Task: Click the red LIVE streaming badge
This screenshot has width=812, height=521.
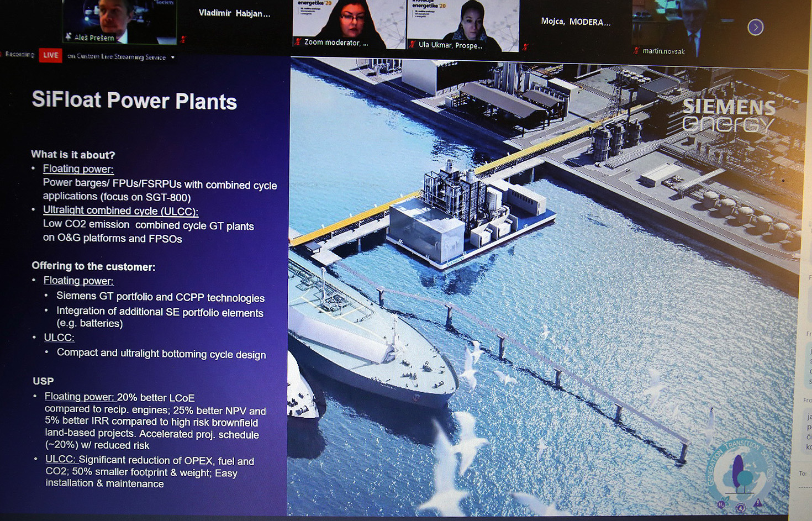Action: 50,55
